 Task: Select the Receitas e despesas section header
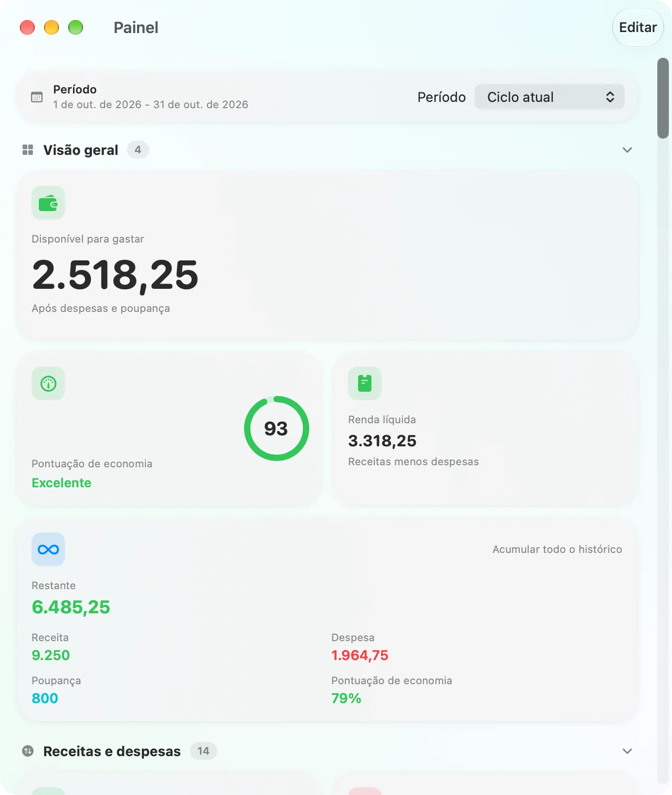tap(112, 751)
